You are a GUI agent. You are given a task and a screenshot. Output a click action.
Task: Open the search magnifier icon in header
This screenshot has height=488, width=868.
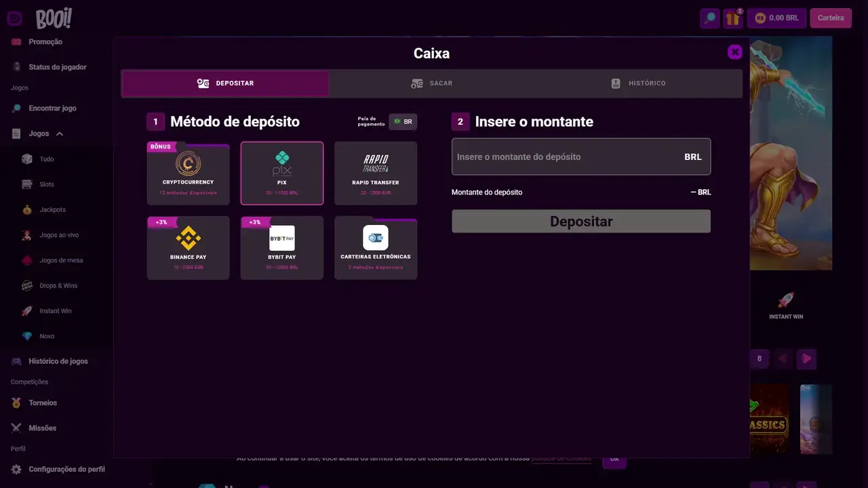click(x=709, y=18)
